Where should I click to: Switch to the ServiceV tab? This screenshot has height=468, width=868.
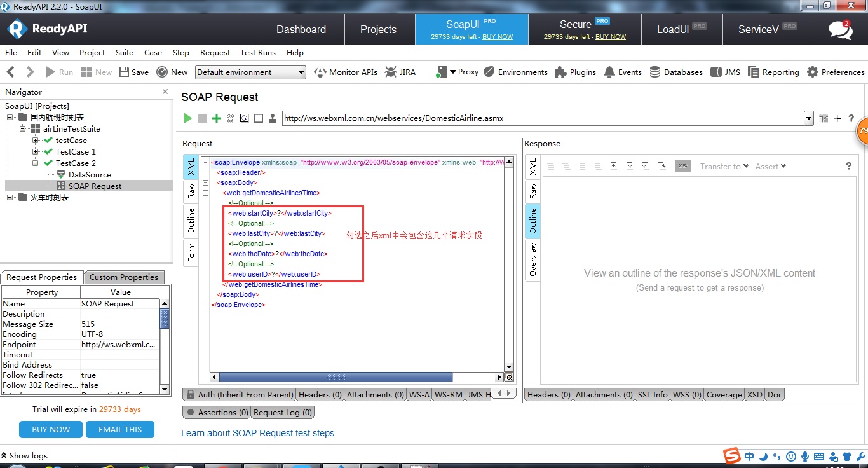(767, 29)
